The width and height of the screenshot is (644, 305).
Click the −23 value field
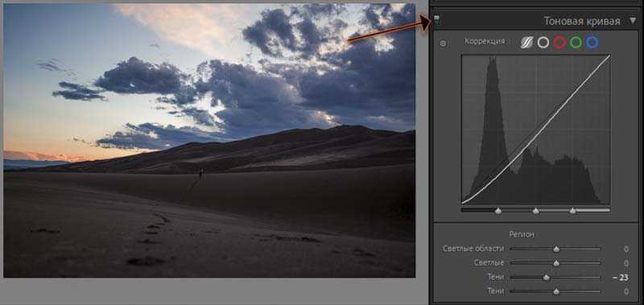(x=621, y=278)
